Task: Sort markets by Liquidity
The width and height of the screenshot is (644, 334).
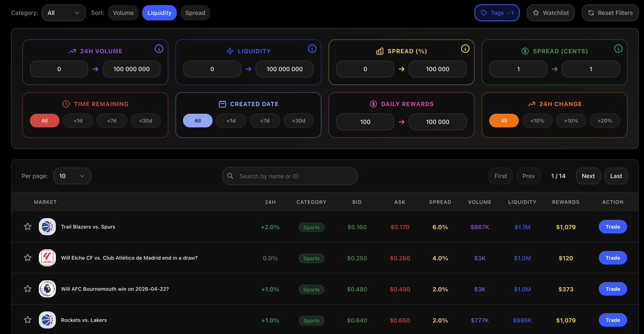Action: point(159,13)
